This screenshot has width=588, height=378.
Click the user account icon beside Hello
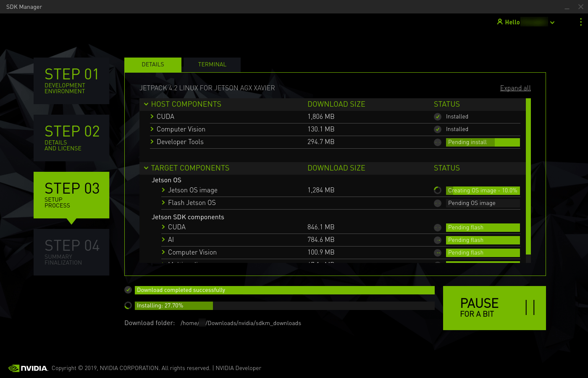[499, 22]
